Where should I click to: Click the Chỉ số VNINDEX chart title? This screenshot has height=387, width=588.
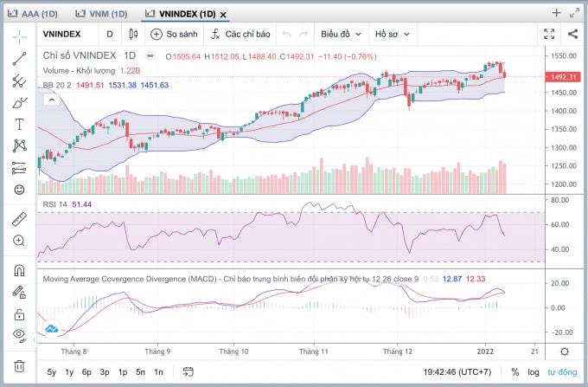click(x=80, y=55)
